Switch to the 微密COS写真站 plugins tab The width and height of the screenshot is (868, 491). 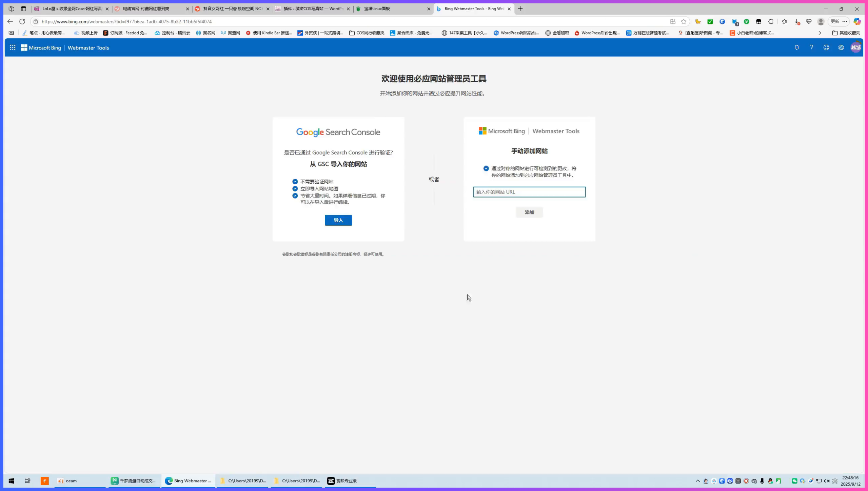pos(313,9)
